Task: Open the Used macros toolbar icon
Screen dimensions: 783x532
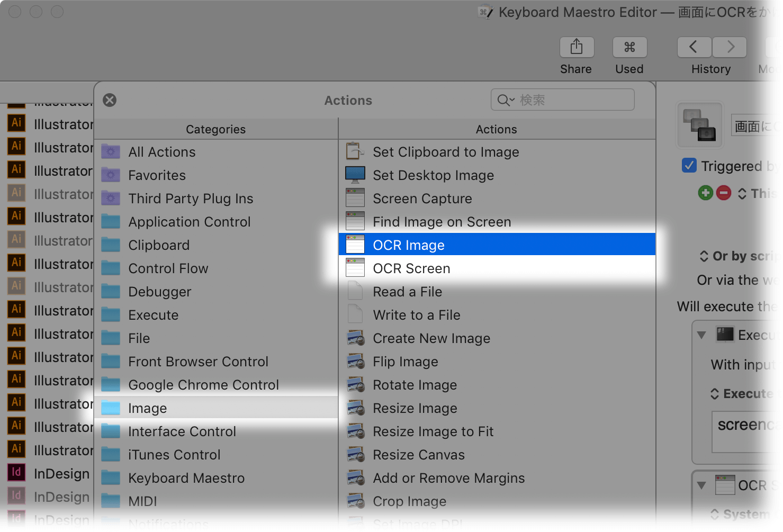Action: point(629,47)
